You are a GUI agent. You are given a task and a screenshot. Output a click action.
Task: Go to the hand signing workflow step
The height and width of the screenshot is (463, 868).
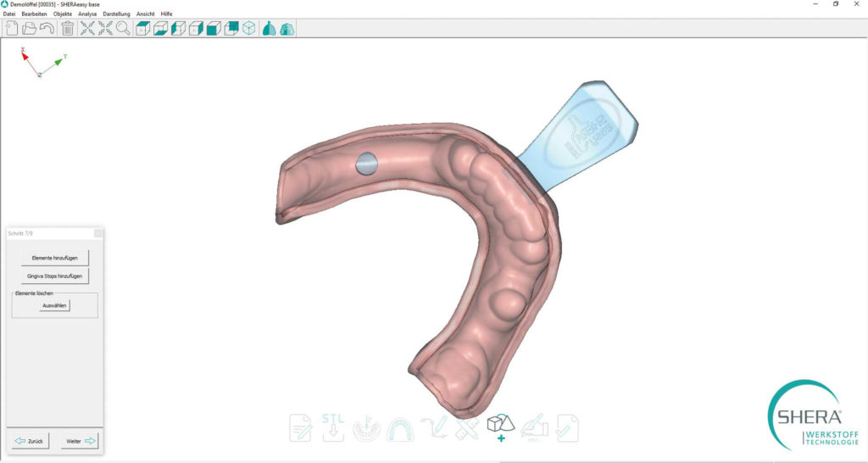(x=534, y=428)
